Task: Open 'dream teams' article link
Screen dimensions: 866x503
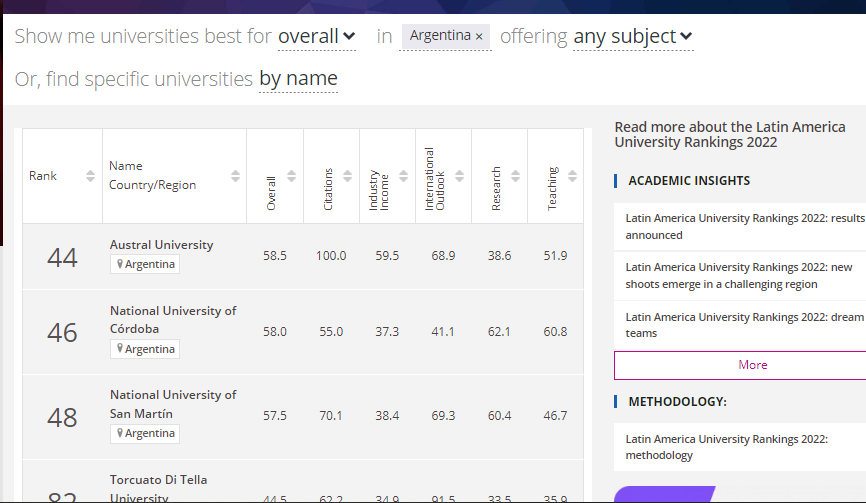Action: 744,325
